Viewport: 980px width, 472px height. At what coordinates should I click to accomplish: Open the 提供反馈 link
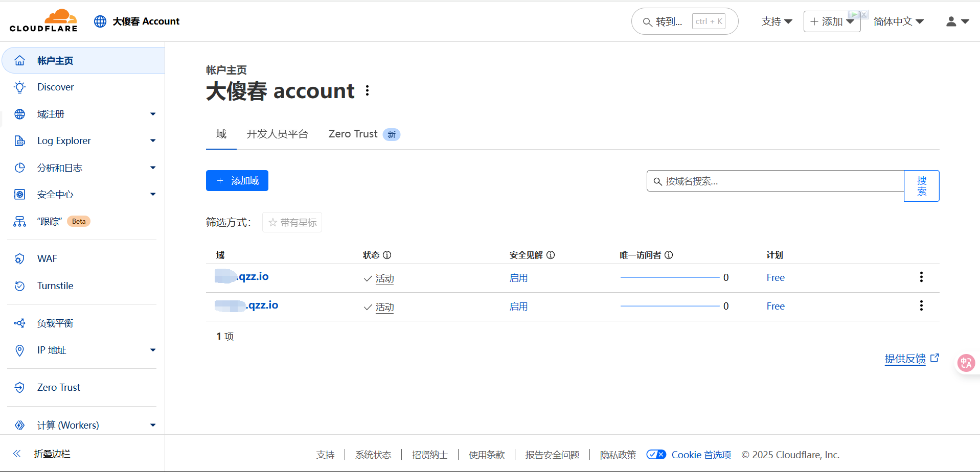tap(904, 359)
